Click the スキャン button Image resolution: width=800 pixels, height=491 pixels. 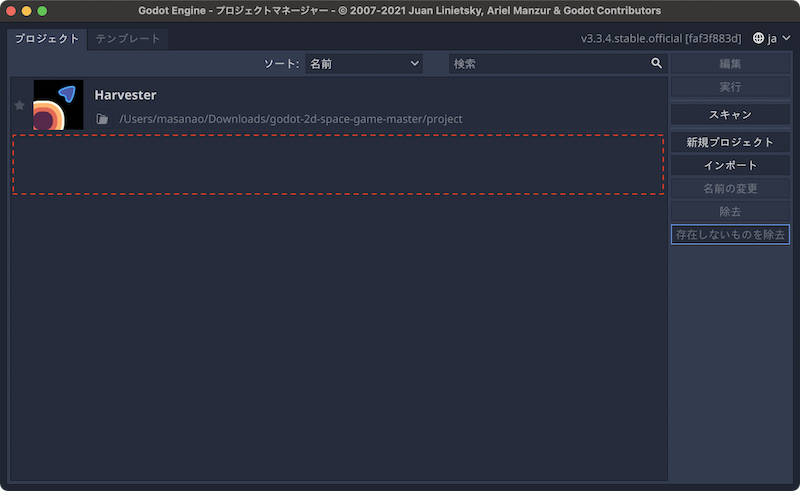pos(730,114)
